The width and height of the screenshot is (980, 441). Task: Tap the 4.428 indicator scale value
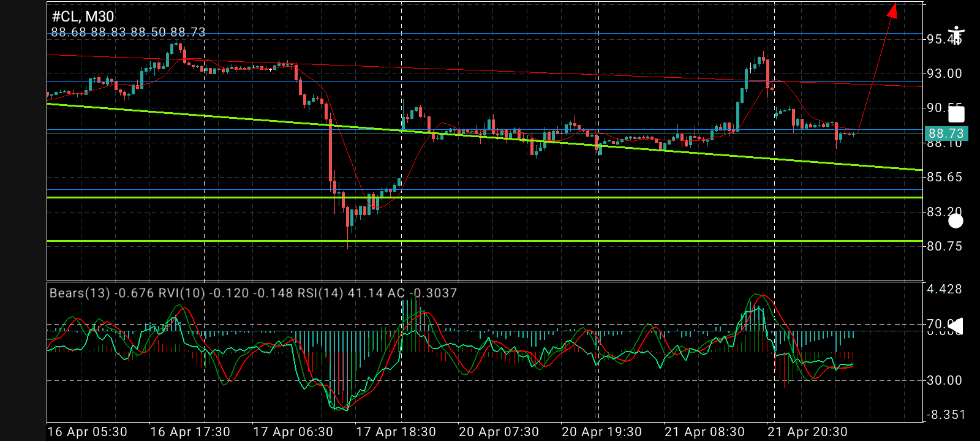944,289
